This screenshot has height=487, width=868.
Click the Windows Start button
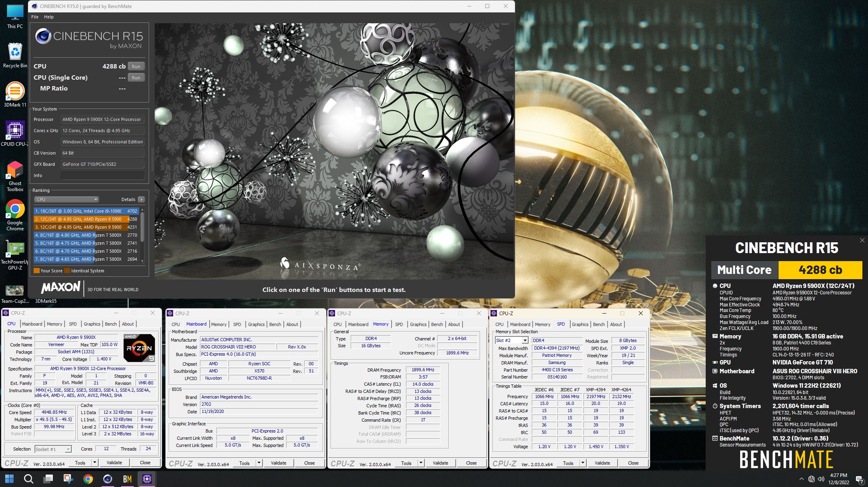[9, 479]
